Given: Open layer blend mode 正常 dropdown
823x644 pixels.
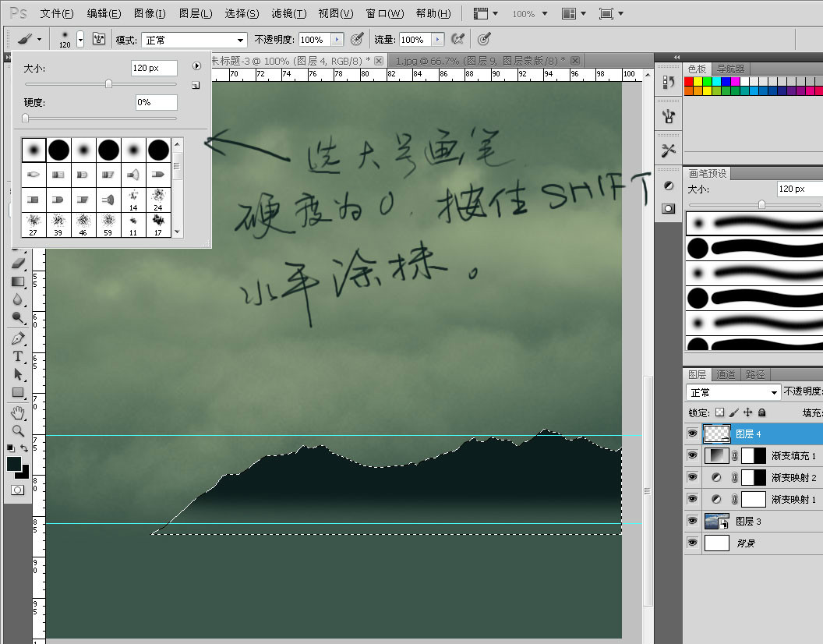Looking at the screenshot, I should pos(733,392).
